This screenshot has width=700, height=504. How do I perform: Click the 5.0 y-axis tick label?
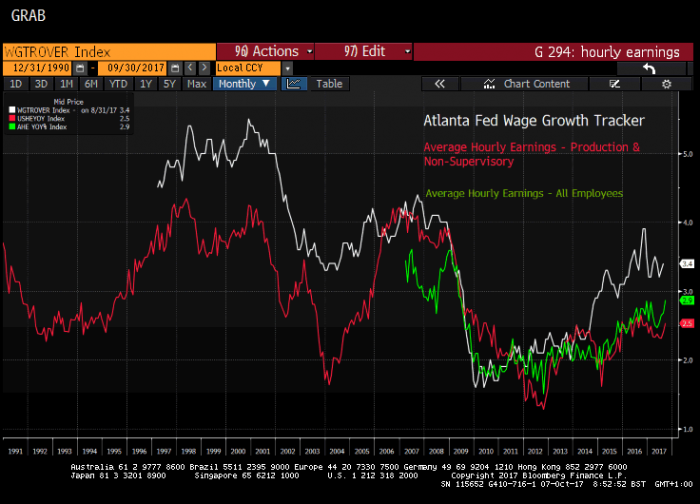click(688, 154)
